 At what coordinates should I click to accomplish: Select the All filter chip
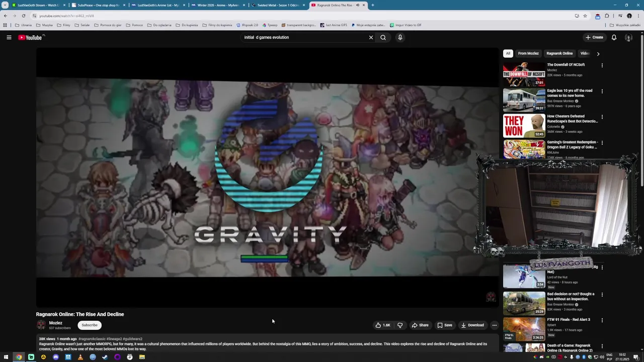pos(508,53)
